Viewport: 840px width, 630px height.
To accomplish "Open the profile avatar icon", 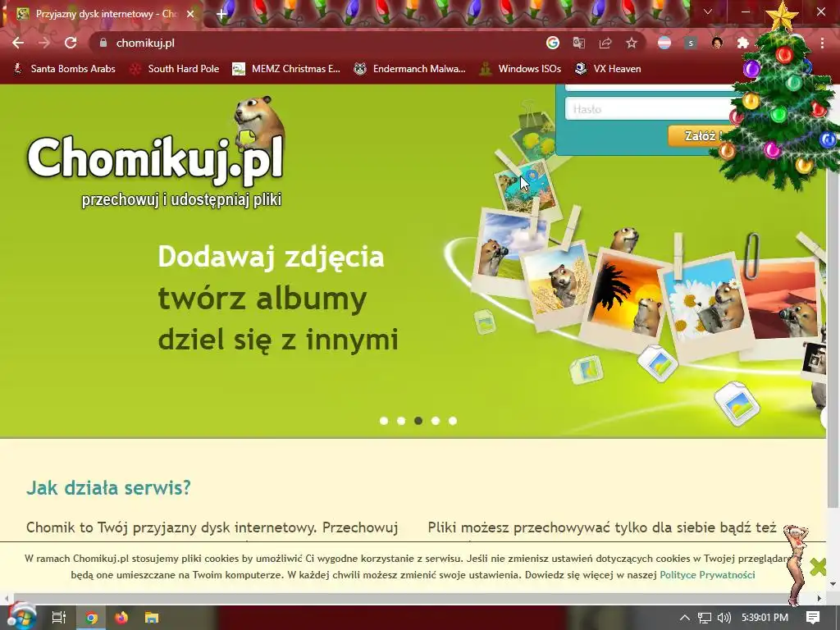I will [x=717, y=43].
